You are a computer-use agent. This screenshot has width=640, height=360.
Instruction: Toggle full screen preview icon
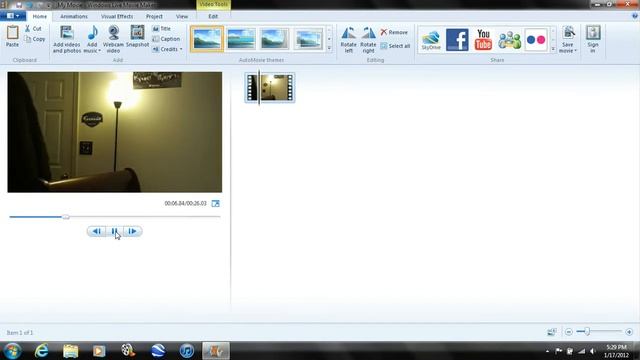click(216, 203)
